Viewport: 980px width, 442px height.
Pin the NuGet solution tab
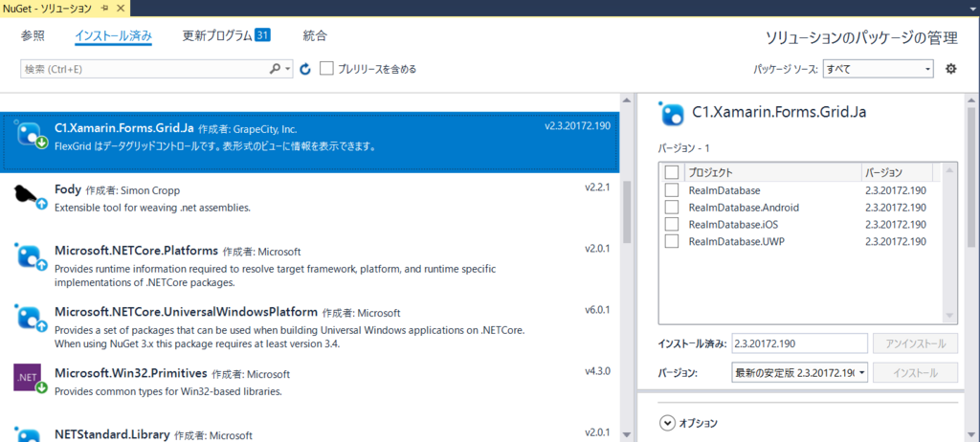(105, 8)
